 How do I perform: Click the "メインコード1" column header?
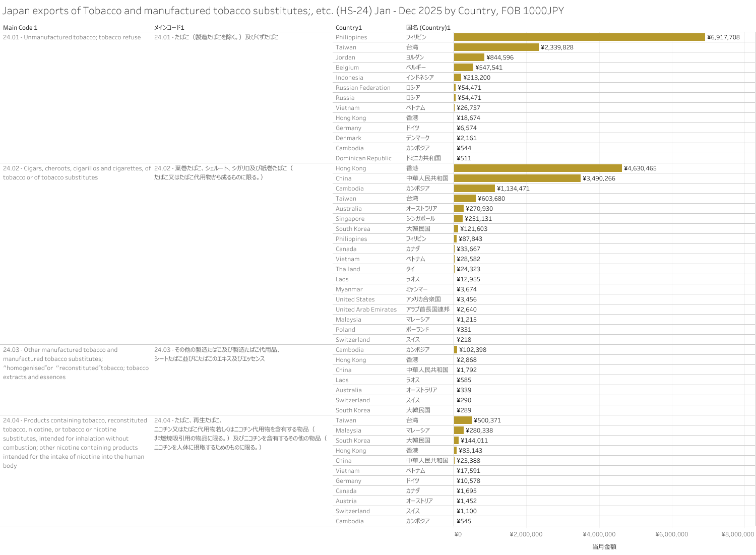169,28
